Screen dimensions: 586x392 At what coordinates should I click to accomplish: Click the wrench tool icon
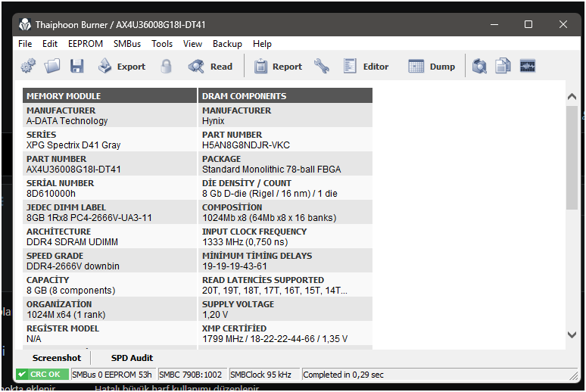[322, 66]
